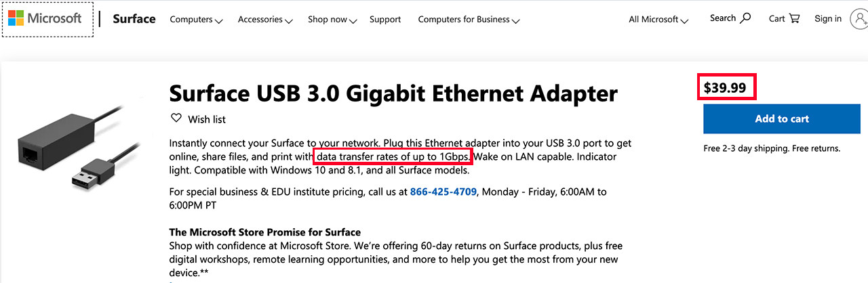
Task: Open the Shop now dropdown
Action: pyautogui.click(x=332, y=20)
